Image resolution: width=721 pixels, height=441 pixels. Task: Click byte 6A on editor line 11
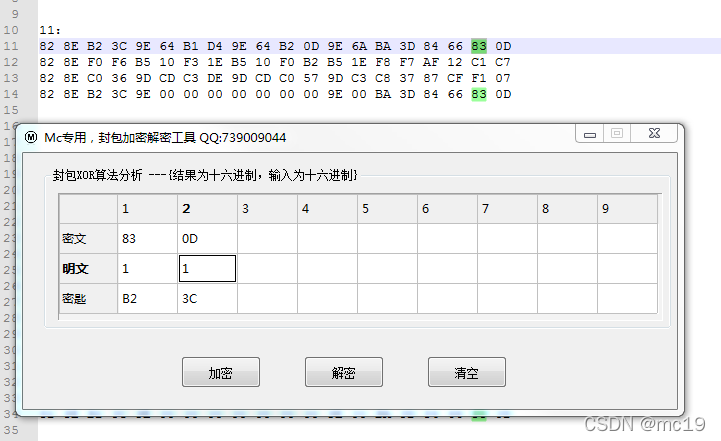tap(359, 46)
